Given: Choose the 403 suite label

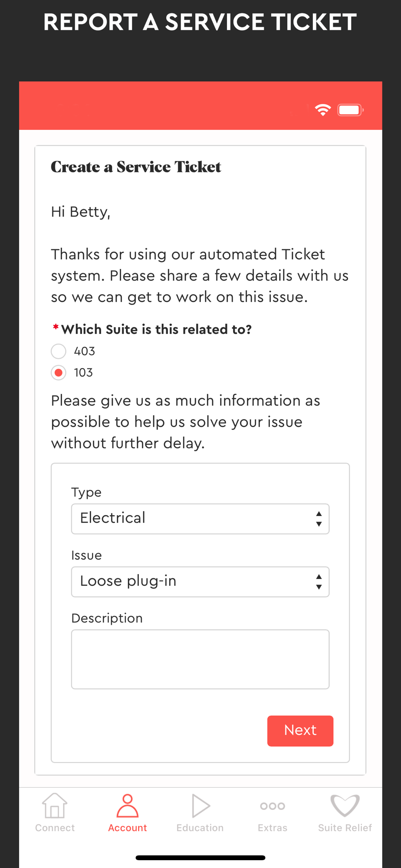Looking at the screenshot, I should (85, 351).
